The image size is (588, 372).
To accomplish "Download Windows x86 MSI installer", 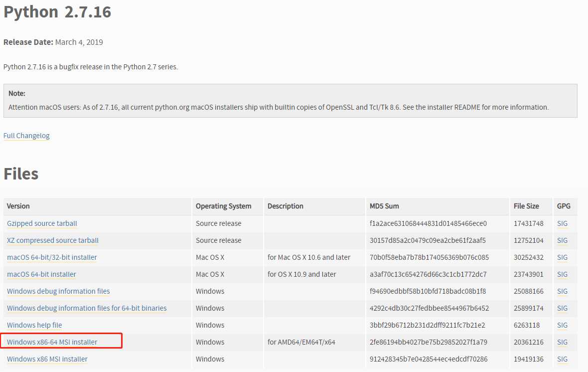I will tap(47, 359).
